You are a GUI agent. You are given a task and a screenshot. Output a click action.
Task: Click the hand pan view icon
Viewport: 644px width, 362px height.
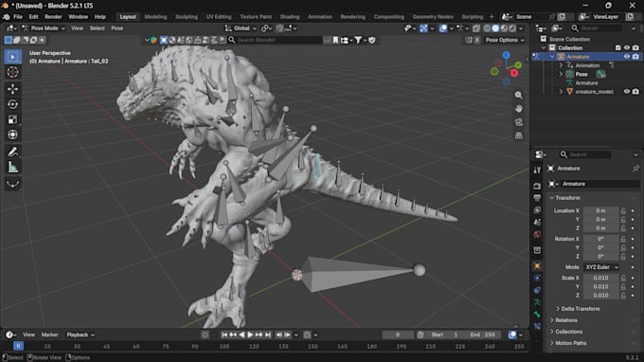point(519,108)
